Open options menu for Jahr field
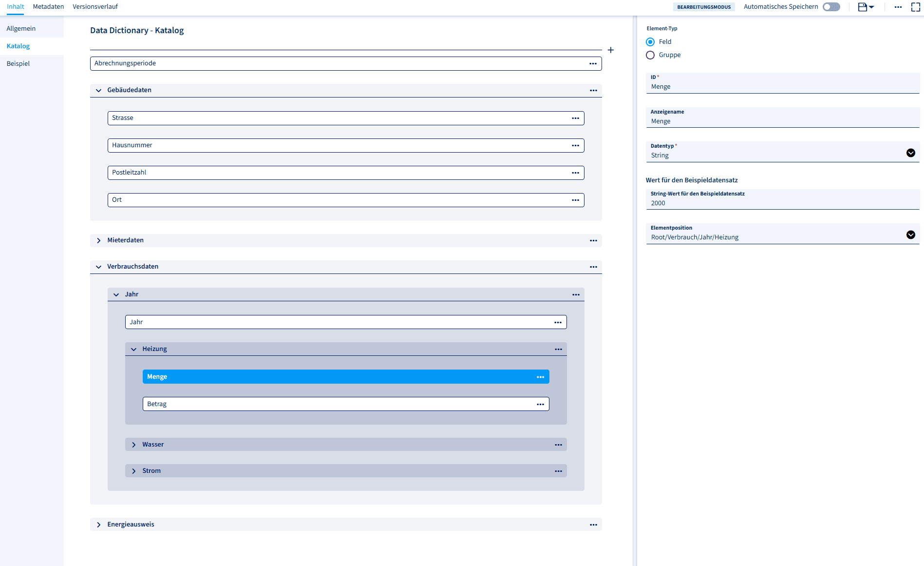 click(558, 323)
